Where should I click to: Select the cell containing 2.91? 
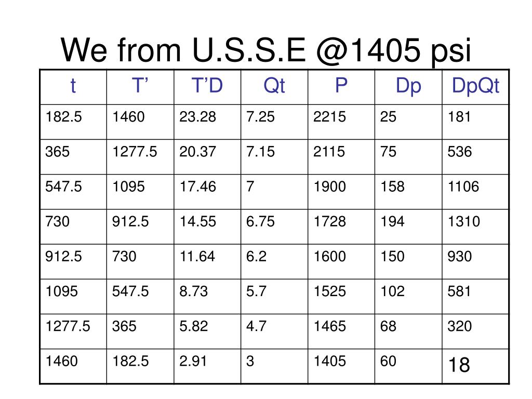(x=207, y=366)
